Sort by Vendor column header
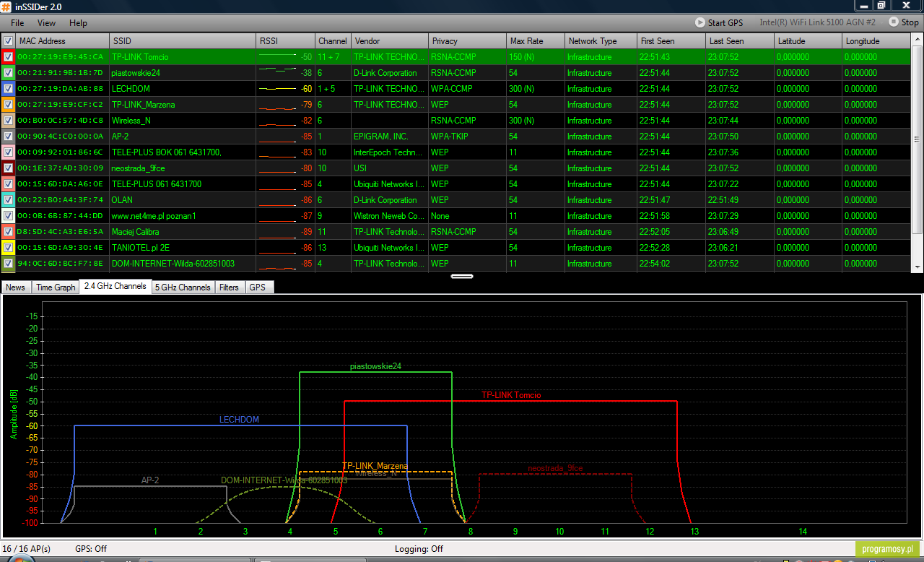Image resolution: width=924 pixels, height=562 pixels. [x=389, y=41]
